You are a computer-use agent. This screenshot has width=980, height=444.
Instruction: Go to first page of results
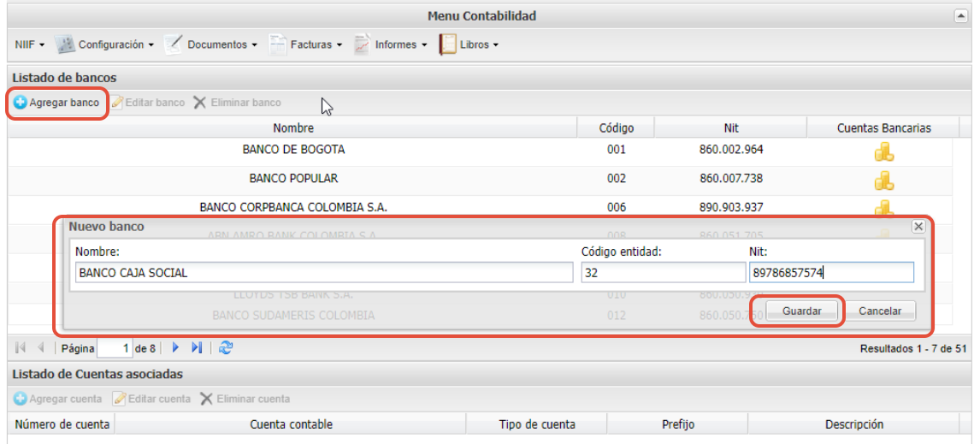[x=20, y=347]
